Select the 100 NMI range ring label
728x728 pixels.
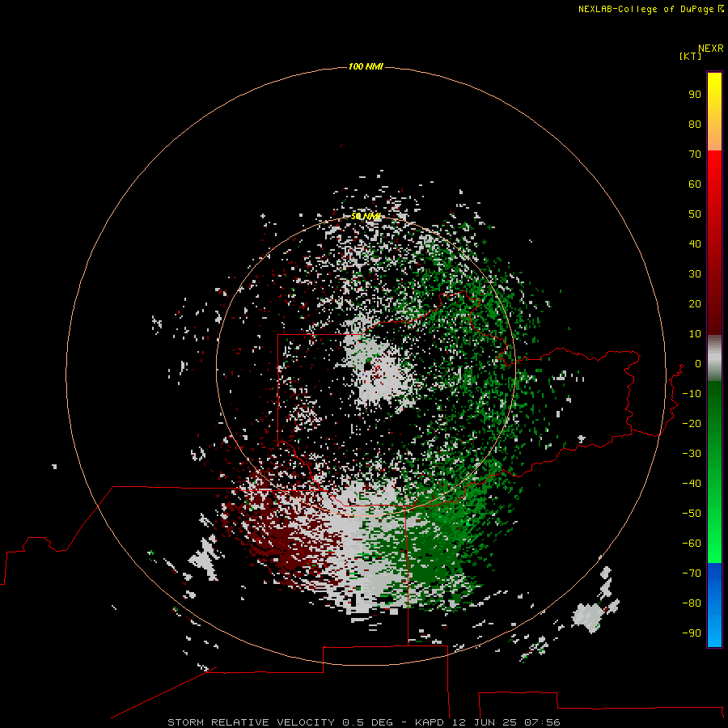[366, 66]
